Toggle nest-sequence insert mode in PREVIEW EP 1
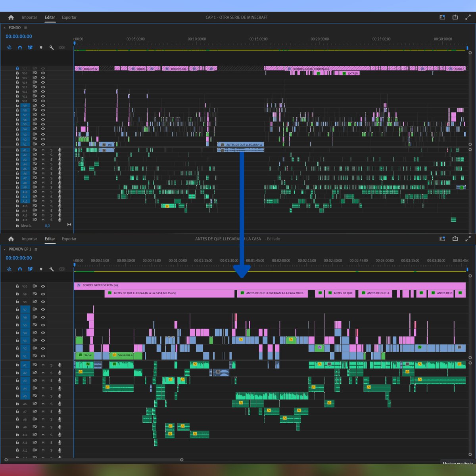This screenshot has width=476, height=476. pos(9,269)
